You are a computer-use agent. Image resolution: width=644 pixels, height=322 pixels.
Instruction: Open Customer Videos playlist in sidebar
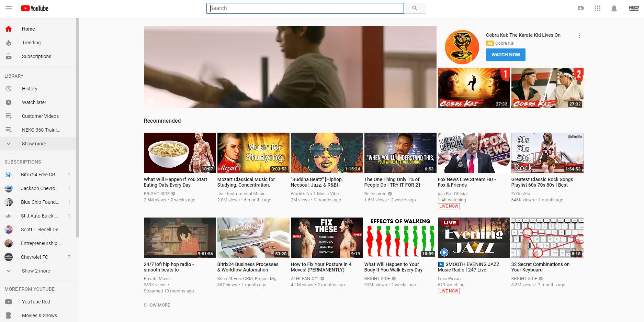(x=38, y=116)
